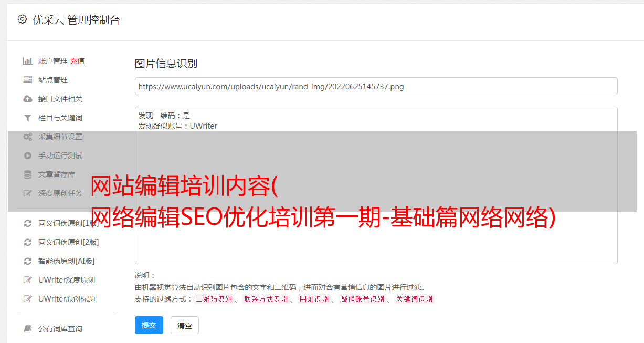Click the server icon for 站点管理
This screenshot has width=644, height=343.
[x=28, y=80]
